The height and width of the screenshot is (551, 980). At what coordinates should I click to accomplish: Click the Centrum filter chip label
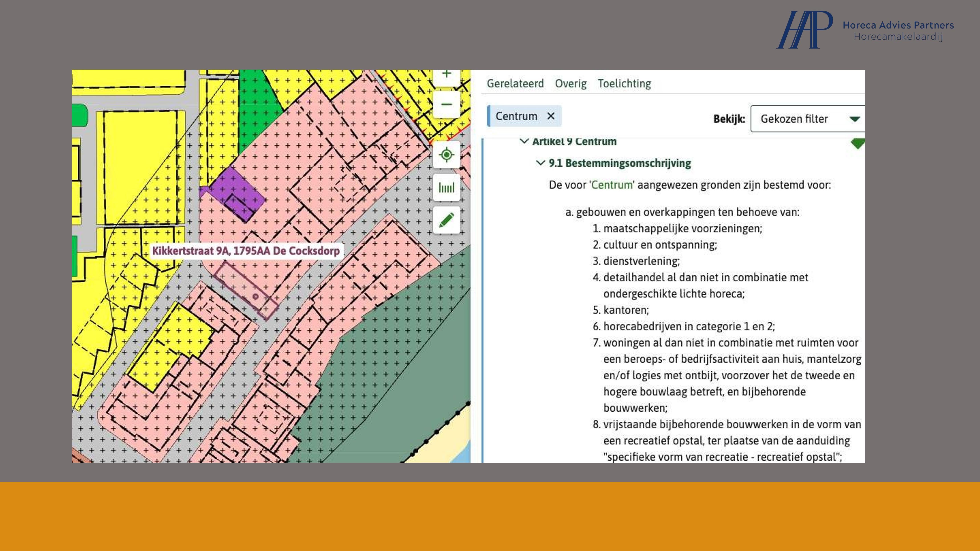click(516, 116)
